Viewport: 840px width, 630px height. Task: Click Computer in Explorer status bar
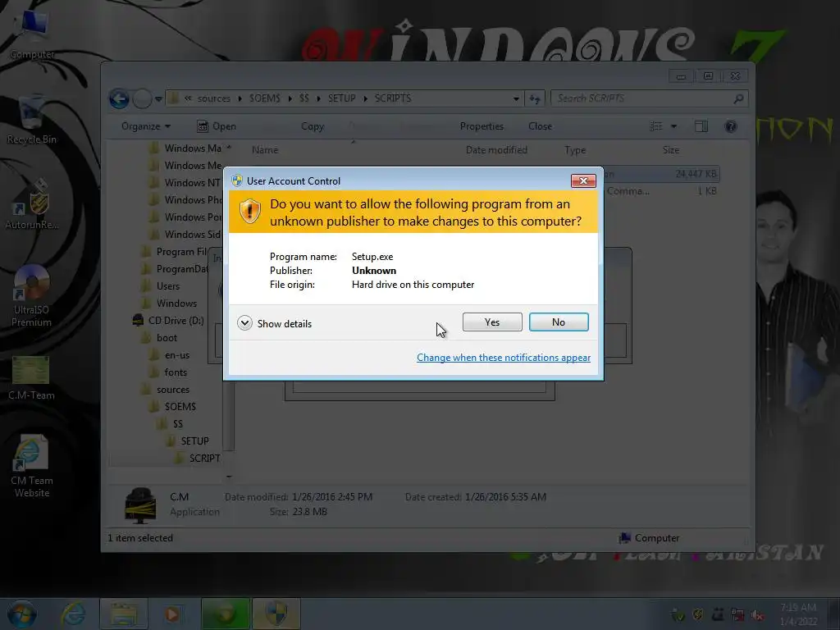pyautogui.click(x=650, y=538)
